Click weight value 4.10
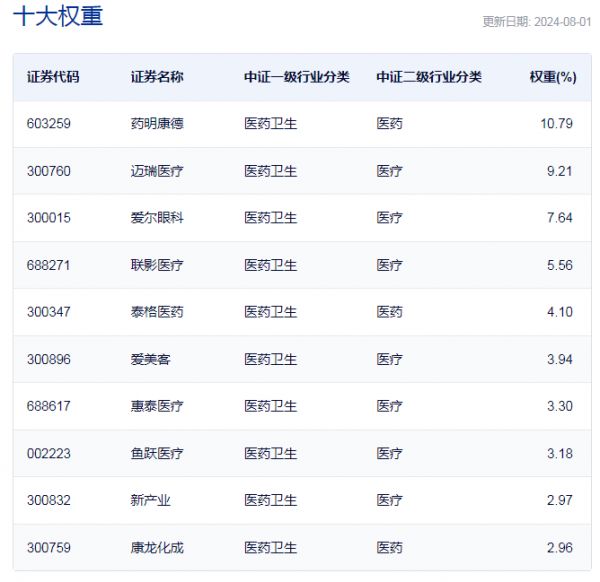600x582 pixels. click(x=559, y=312)
